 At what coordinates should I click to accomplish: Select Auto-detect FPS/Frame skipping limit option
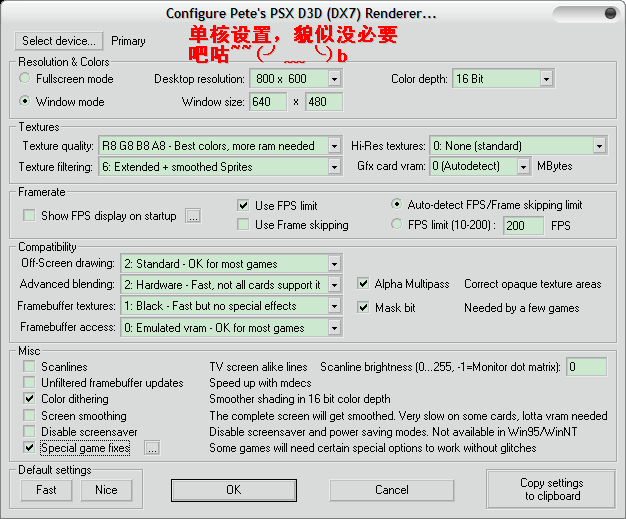coord(396,204)
